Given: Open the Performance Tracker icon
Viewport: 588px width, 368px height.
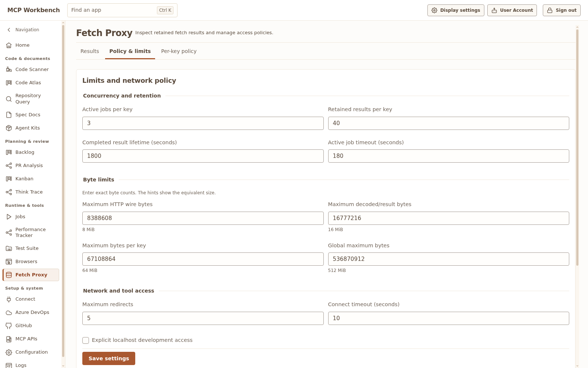Looking at the screenshot, I should [x=9, y=233].
